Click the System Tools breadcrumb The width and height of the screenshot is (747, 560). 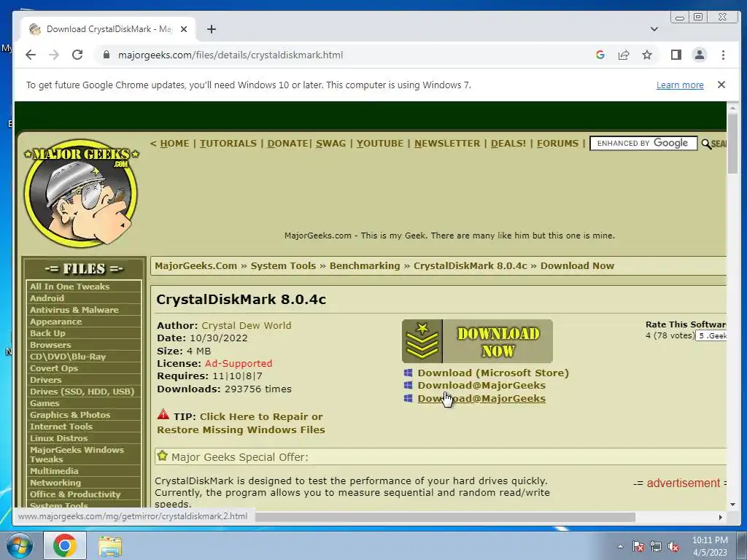coord(284,265)
